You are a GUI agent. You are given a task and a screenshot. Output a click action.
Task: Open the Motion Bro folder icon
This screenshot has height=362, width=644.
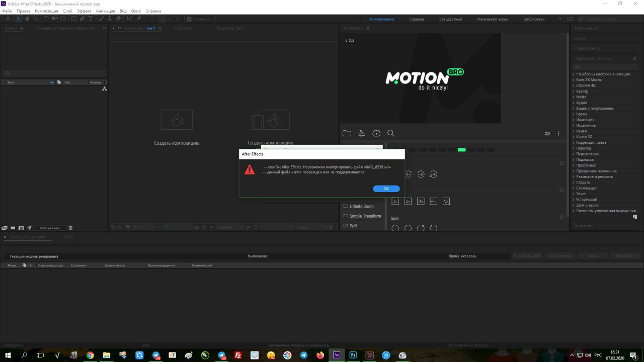click(x=347, y=133)
